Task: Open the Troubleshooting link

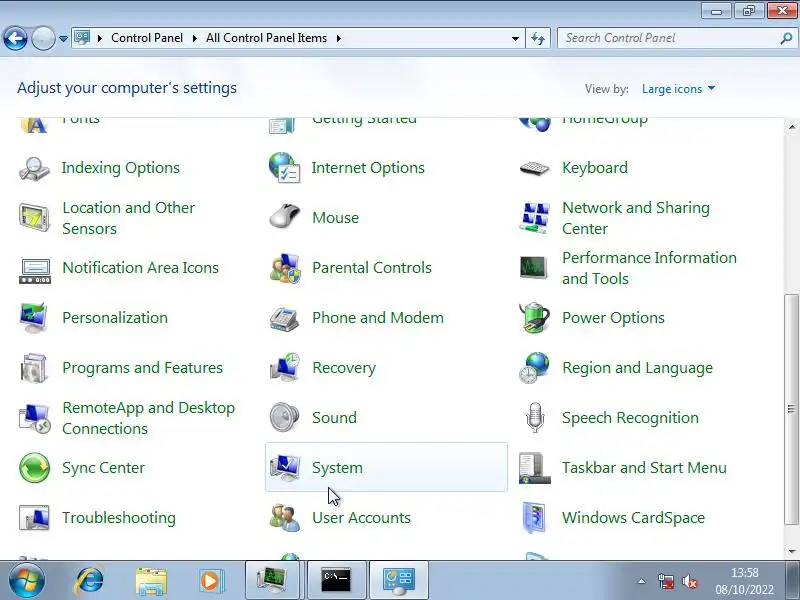Action: 119,518
